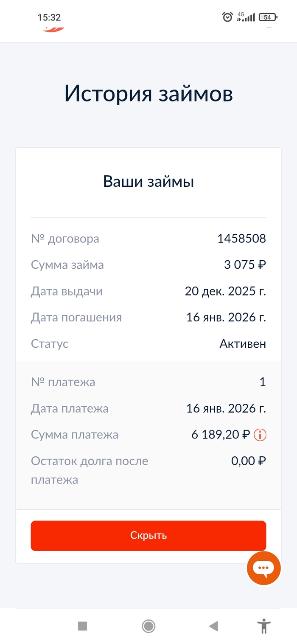Tap the accessibility figure shortcut icon
This screenshot has height=644, width=297.
pos(264,626)
